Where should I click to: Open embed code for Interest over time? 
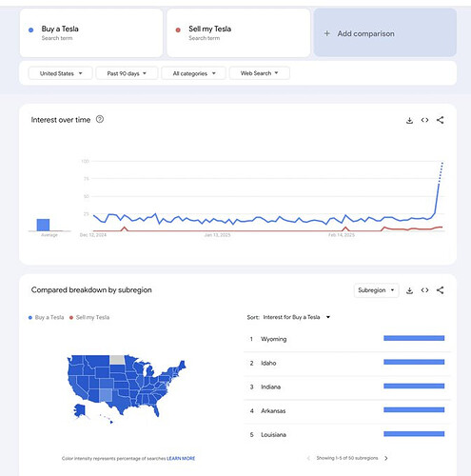tap(424, 120)
